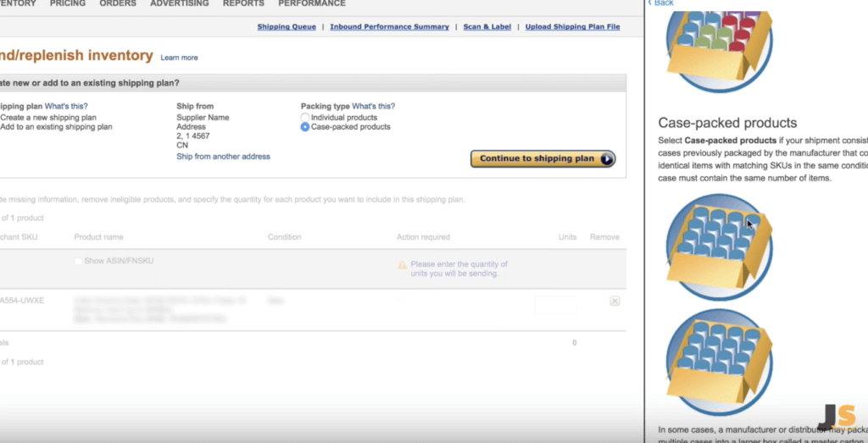Click the middle case-packed box illustration
The width and height of the screenshot is (868, 443).
[x=719, y=247]
